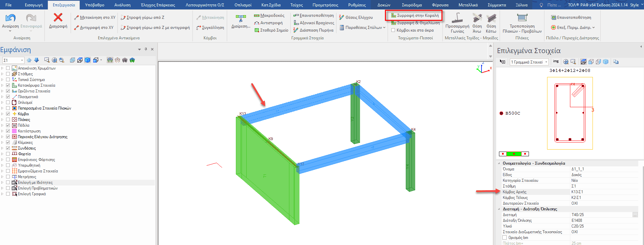
Task: Expand the Φορτία tree node
Action: [2, 154]
